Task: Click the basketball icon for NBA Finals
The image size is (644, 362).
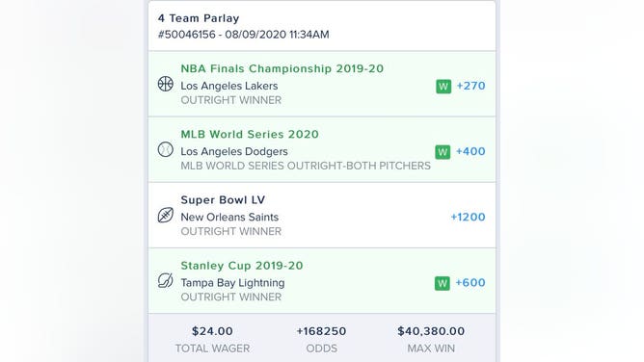Action: 166,84
